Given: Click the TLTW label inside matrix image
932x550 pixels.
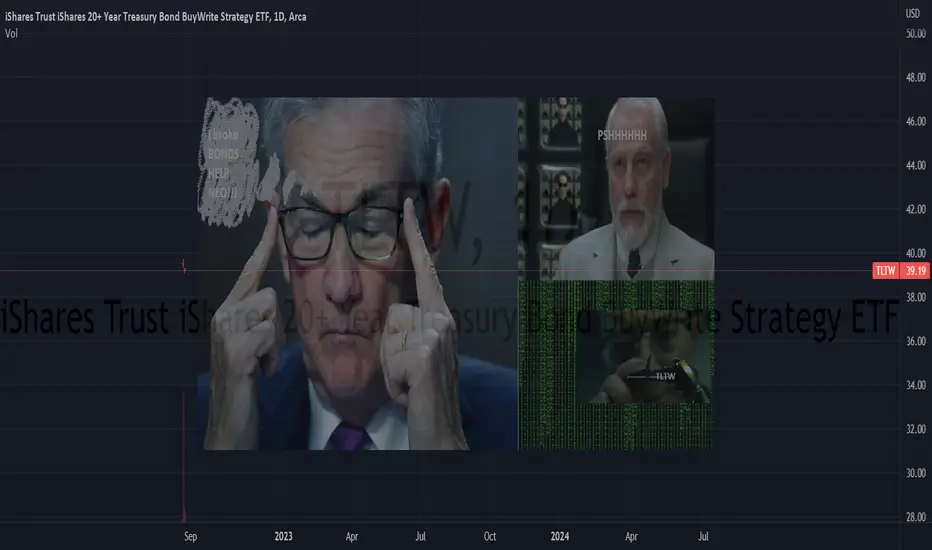Looking at the screenshot, I should point(666,376).
